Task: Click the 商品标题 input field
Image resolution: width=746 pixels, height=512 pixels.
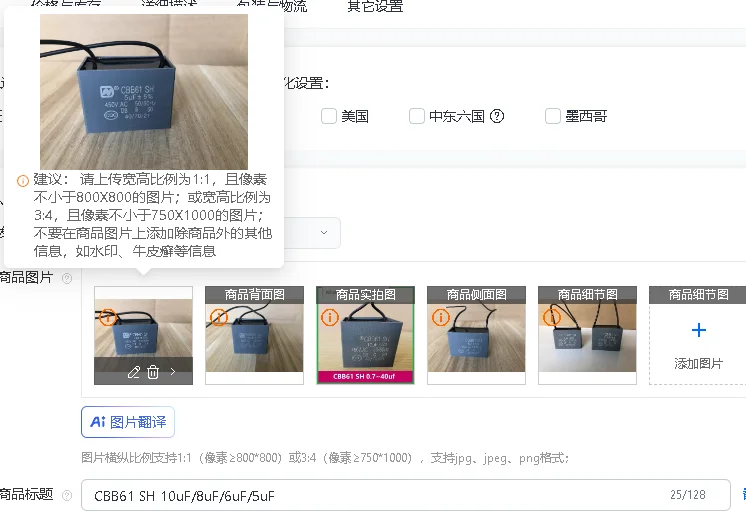Action: point(406,495)
